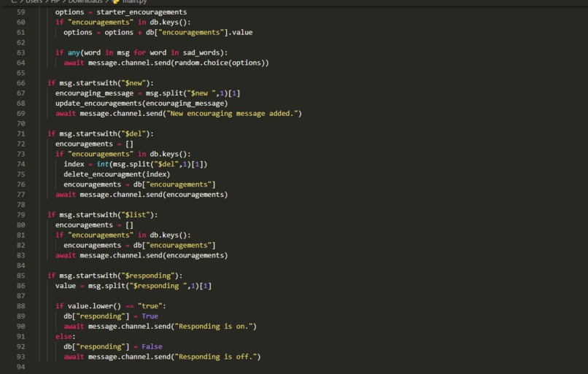Click 'value' variable on line 86
This screenshot has width=588, height=374.
[66, 286]
